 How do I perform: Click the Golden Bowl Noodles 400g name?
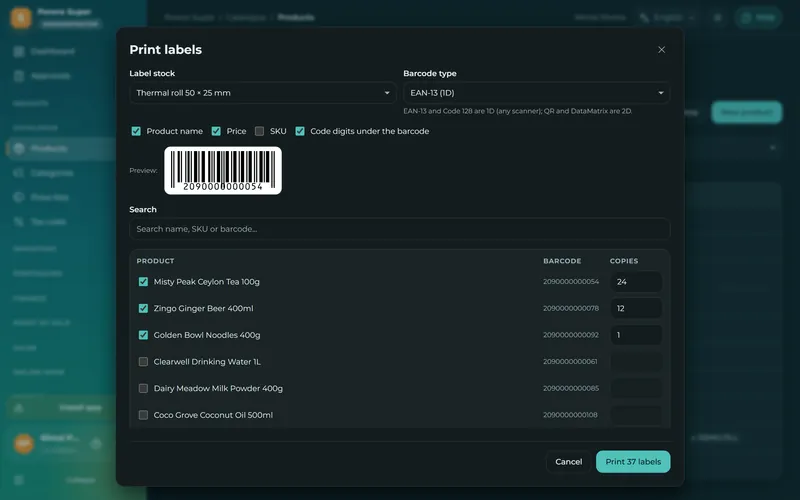coord(207,335)
